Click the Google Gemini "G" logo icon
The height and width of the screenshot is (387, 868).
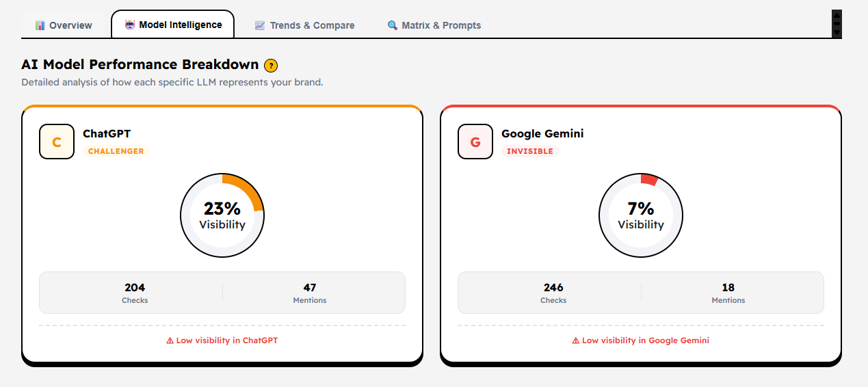pyautogui.click(x=475, y=142)
